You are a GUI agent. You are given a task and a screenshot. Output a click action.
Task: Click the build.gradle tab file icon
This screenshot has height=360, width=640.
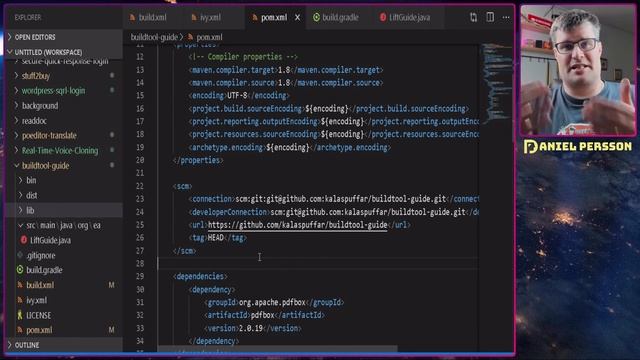[x=316, y=17]
